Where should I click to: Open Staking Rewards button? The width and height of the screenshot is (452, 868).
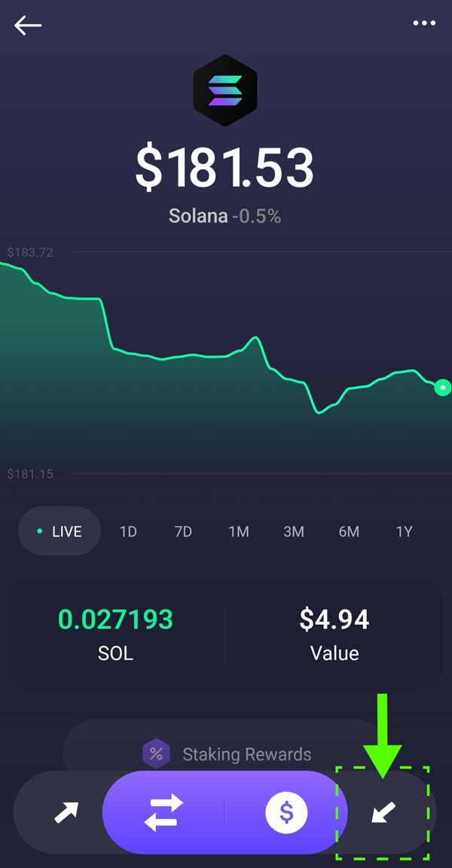pos(246,754)
